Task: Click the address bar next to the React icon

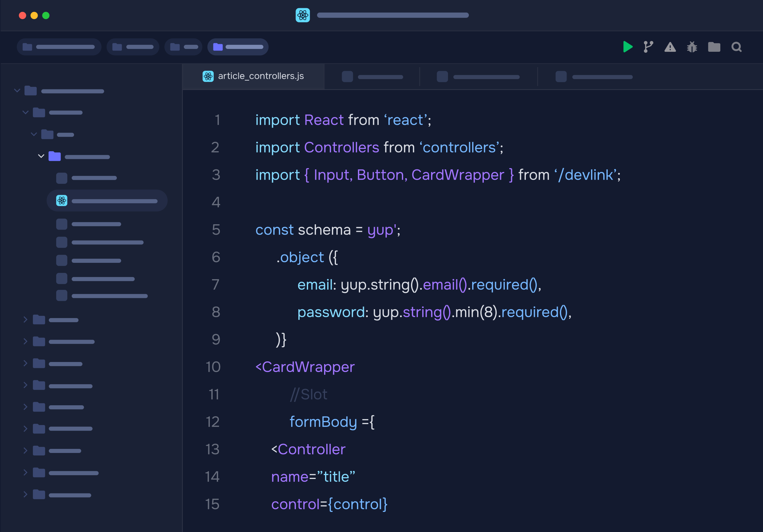Action: point(393,15)
